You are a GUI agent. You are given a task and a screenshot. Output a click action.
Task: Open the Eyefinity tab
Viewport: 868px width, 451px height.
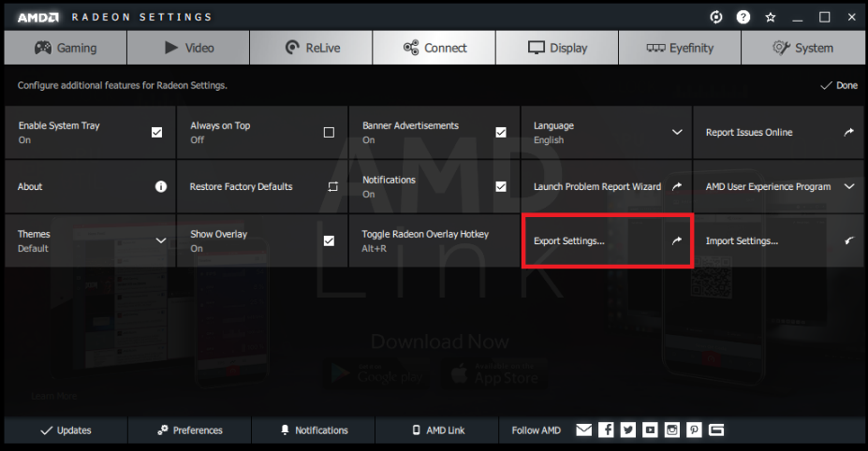[680, 48]
